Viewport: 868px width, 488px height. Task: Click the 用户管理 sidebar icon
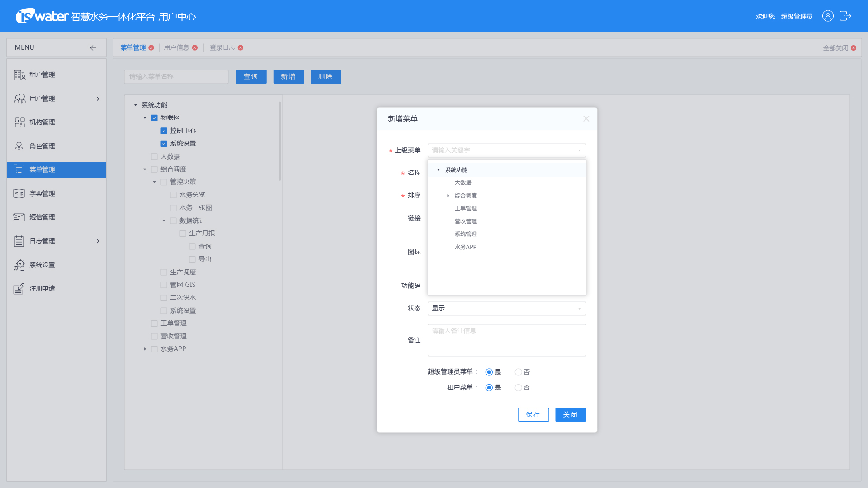(x=19, y=99)
